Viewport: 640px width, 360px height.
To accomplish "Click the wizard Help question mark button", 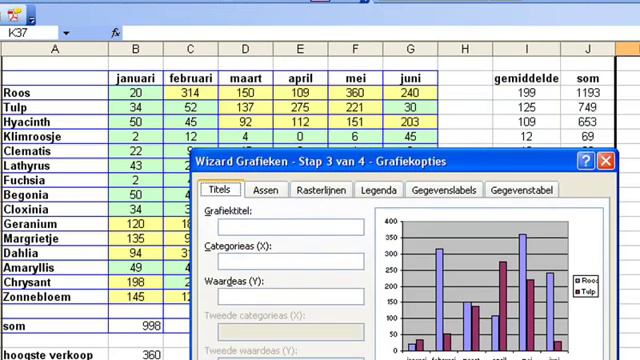I will click(x=586, y=161).
